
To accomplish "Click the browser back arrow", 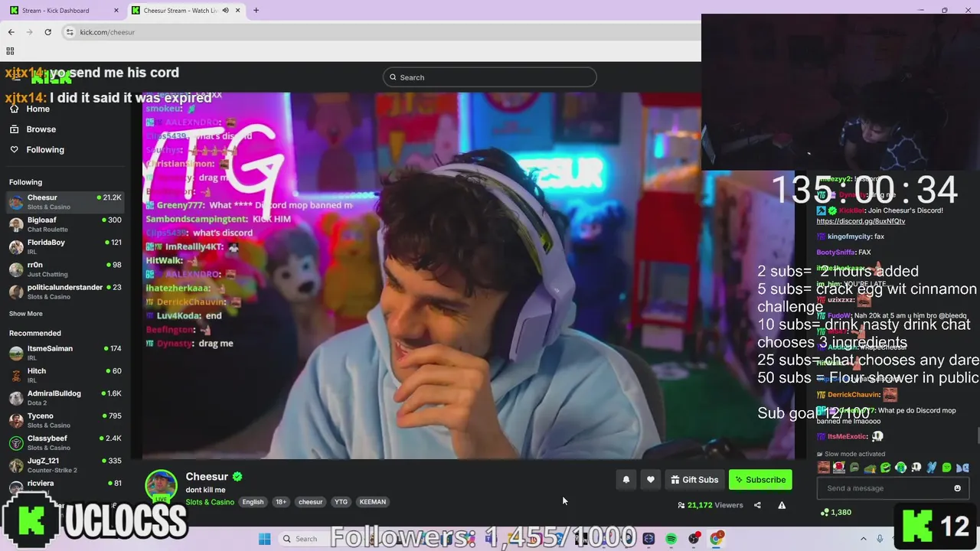I will coord(11,32).
